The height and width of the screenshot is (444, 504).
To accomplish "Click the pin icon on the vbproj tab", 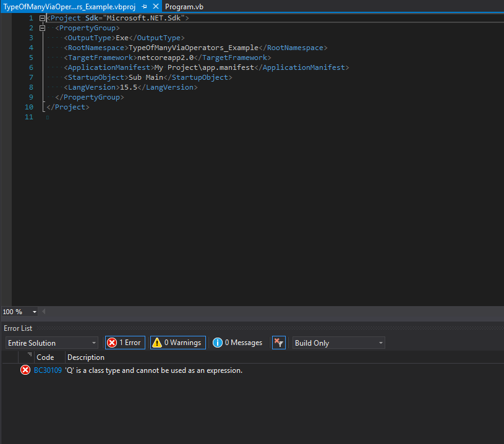I will click(x=145, y=7).
